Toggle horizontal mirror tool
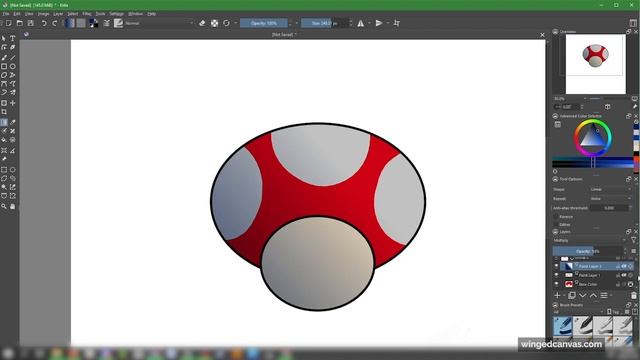Image resolution: width=640 pixels, height=360 pixels. [361, 23]
